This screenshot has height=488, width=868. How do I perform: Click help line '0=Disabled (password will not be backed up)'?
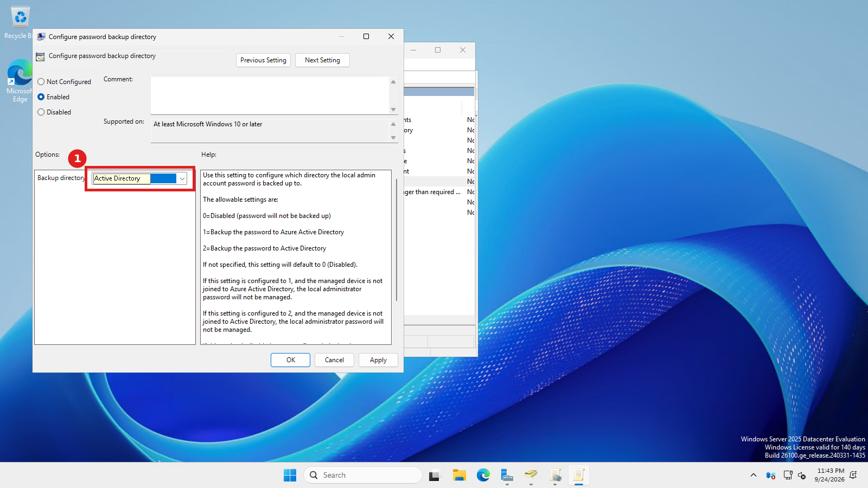coord(267,216)
